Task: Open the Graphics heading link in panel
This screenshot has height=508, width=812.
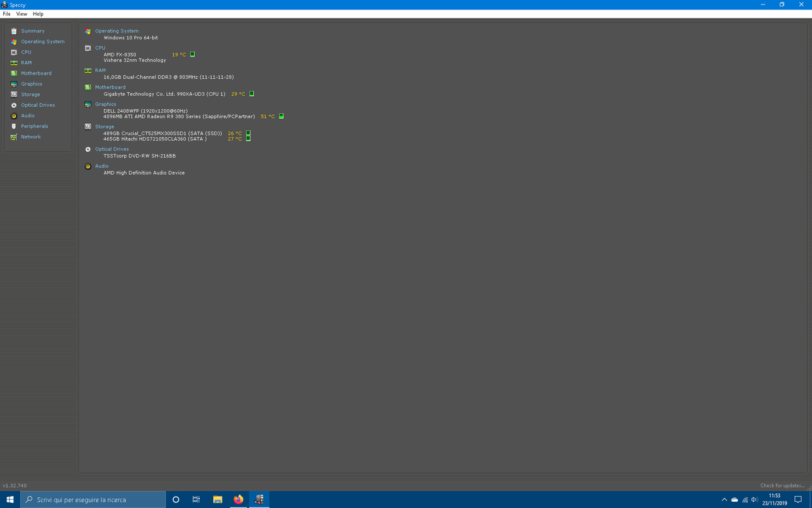Action: (x=105, y=104)
